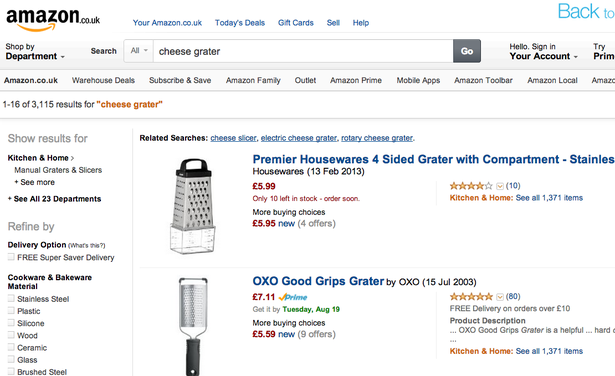
Task: Open the Premier Housewares star rating
Action: click(471, 186)
